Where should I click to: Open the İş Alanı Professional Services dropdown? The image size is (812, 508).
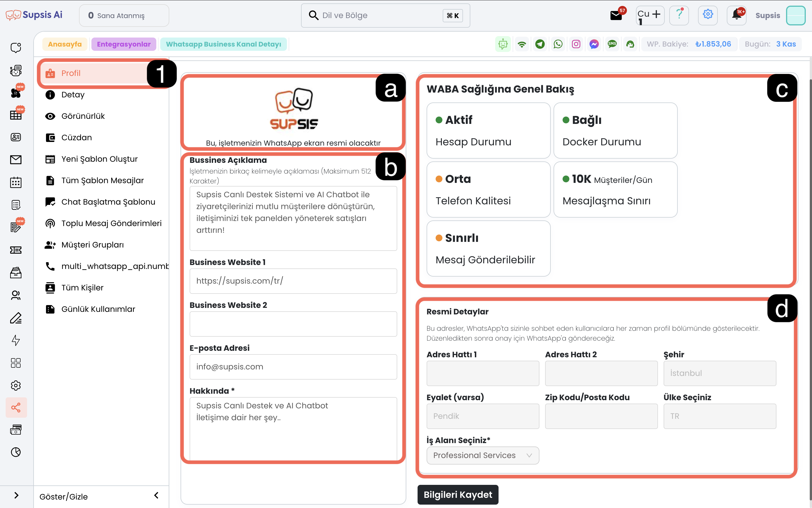pyautogui.click(x=483, y=455)
